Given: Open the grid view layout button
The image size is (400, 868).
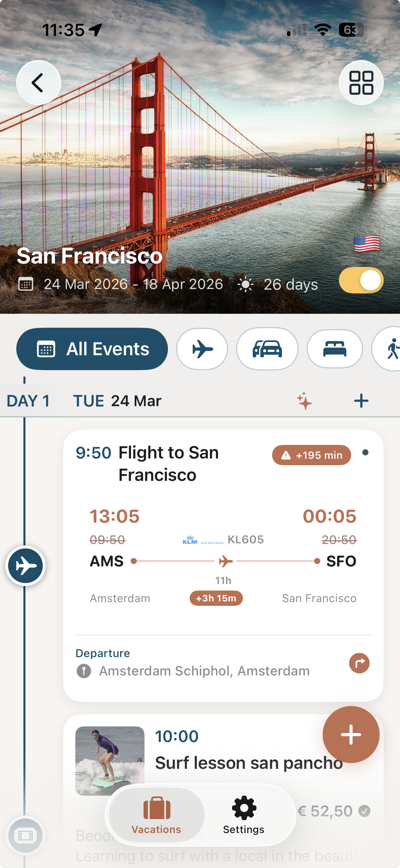Looking at the screenshot, I should pos(361,83).
